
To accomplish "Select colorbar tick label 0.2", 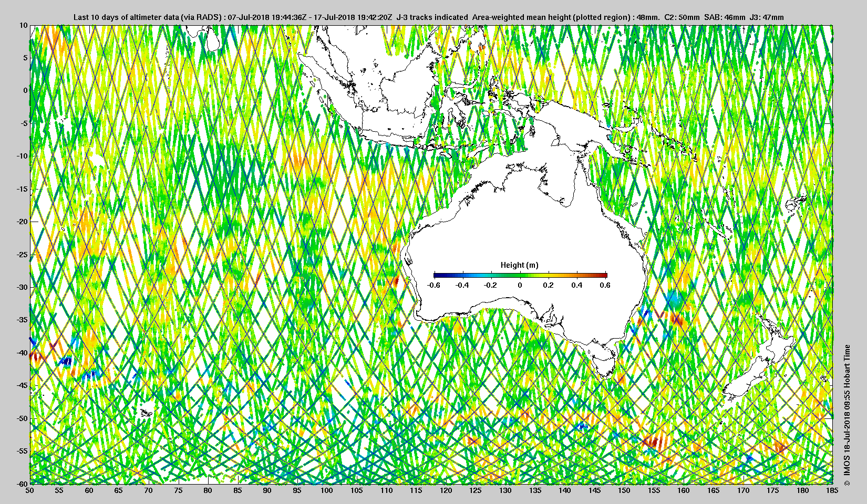I will click(x=549, y=285).
